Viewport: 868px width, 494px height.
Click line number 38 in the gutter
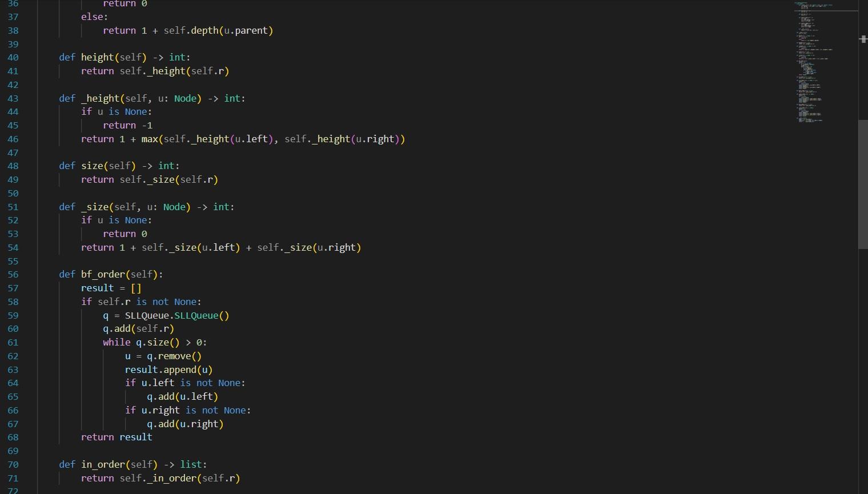(x=13, y=30)
